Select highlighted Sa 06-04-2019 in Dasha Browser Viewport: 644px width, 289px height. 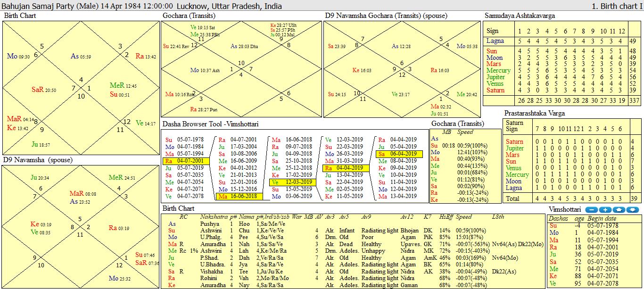399,154
